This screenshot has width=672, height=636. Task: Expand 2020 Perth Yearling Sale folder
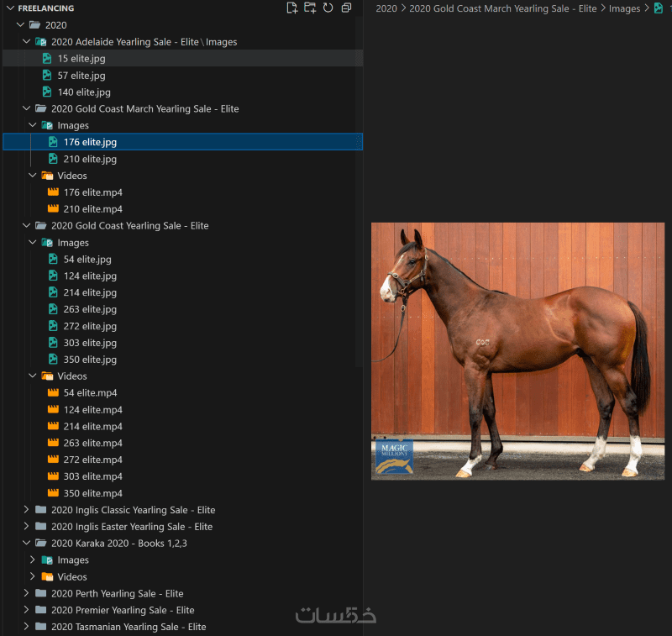click(x=26, y=593)
